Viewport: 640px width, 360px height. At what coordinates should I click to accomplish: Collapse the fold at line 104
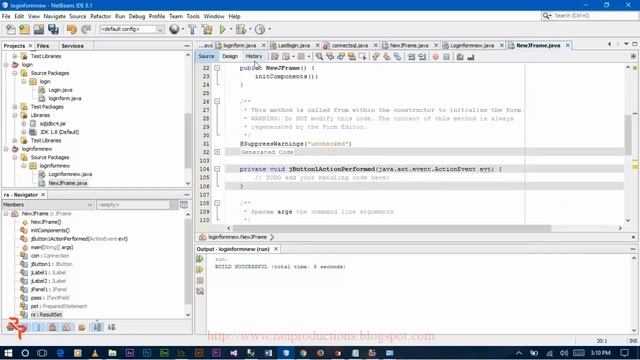coord(217,169)
